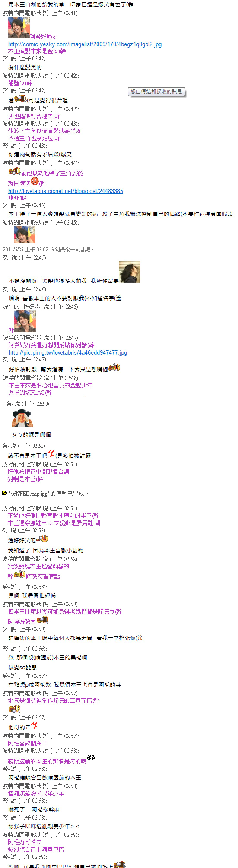
Task: Click the folder icon beside o617FED.tmp.jpg
Action: [5, 493]
